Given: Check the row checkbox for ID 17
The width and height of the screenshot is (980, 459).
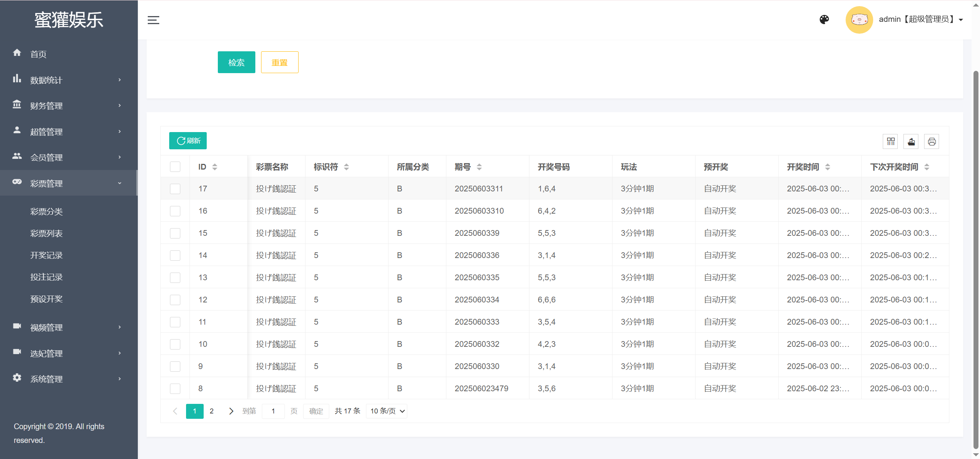Looking at the screenshot, I should (x=175, y=188).
